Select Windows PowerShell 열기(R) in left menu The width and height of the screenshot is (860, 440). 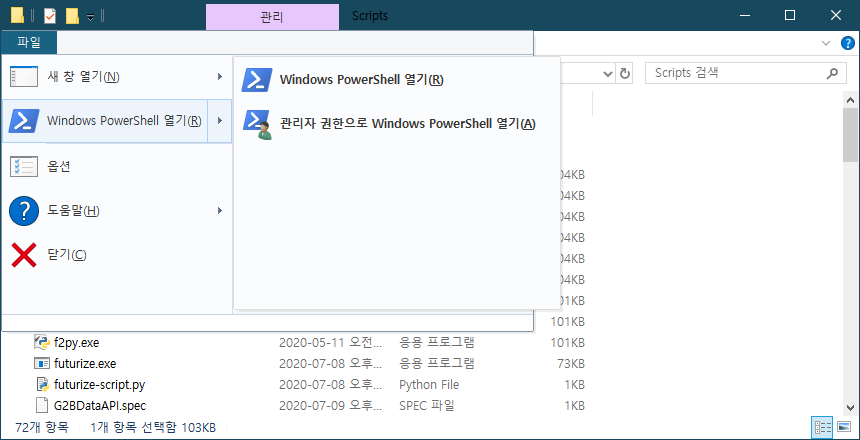[x=105, y=121]
